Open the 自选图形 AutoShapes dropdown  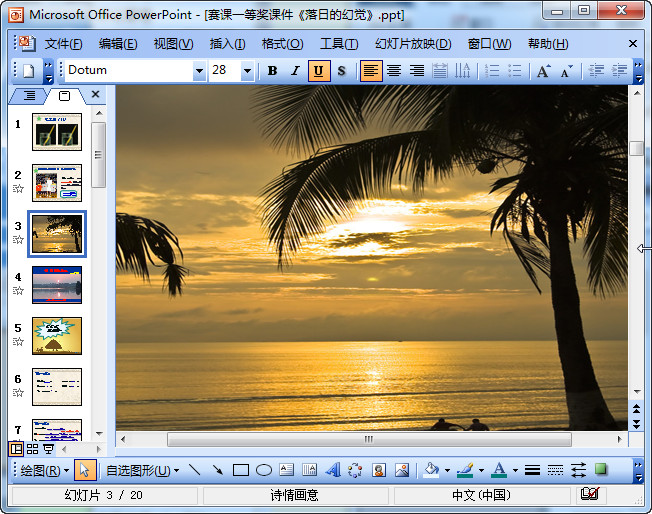[x=142, y=470]
